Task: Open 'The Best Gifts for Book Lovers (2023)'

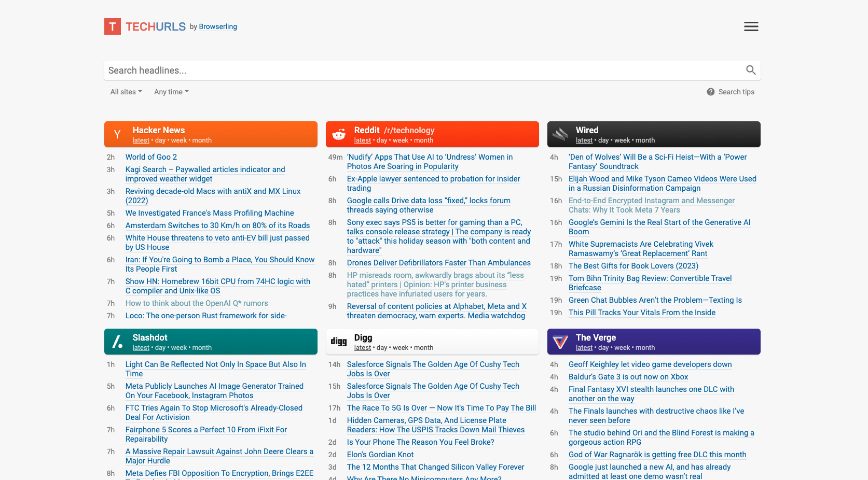Action: tap(633, 266)
